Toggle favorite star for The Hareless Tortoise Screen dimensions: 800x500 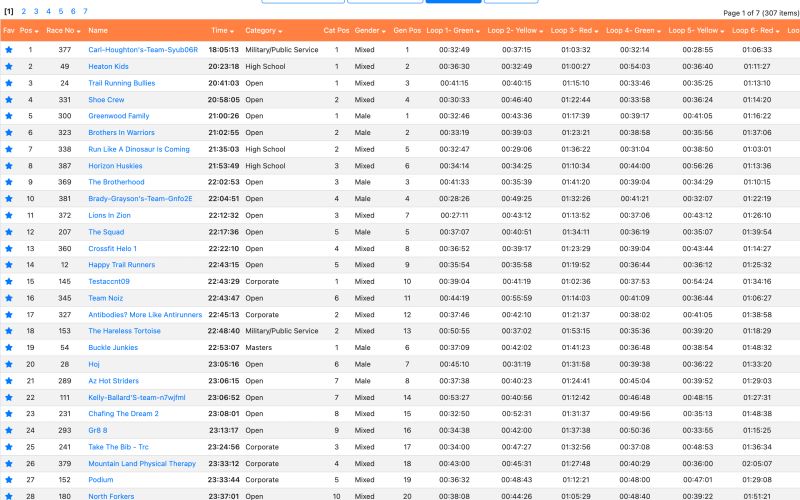click(9, 331)
